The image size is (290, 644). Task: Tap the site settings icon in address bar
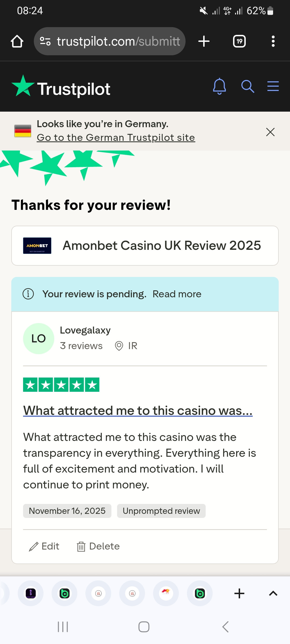[x=45, y=41]
